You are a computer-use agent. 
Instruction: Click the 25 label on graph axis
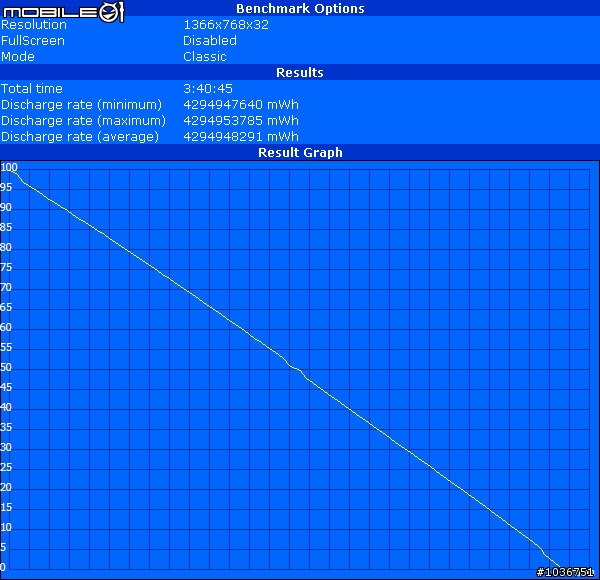point(6,467)
